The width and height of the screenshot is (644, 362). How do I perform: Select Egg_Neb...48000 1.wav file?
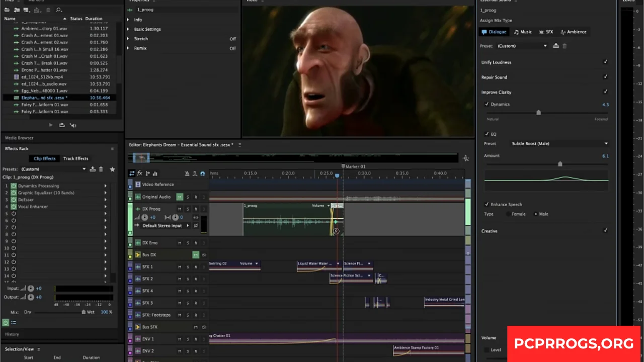(44, 91)
